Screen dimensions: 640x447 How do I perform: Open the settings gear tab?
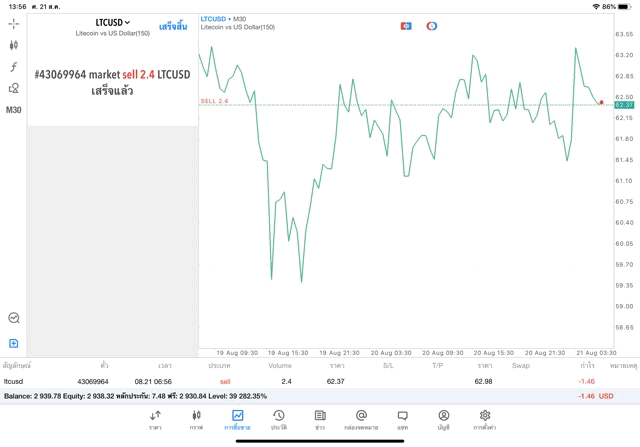point(484,420)
